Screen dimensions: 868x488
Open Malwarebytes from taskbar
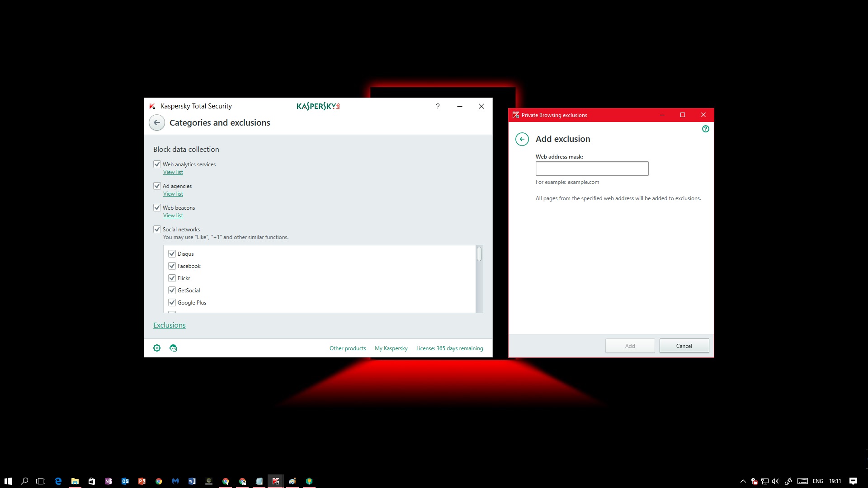(x=175, y=481)
